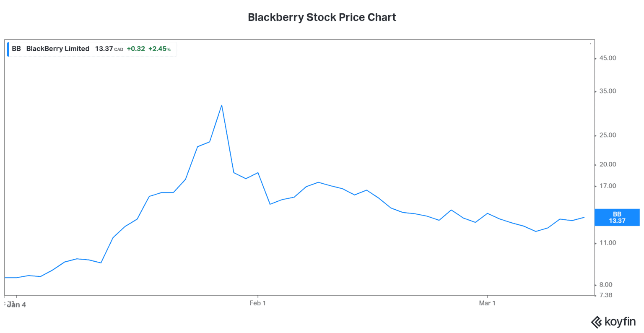Click the koyfin wordmark text
This screenshot has height=333, width=644.
[x=620, y=322]
